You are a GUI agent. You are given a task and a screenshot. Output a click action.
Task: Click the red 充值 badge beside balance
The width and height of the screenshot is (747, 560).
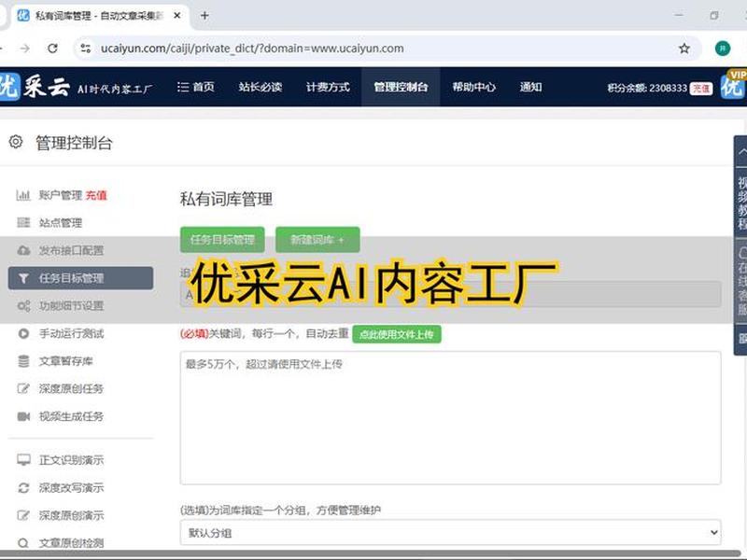701,89
